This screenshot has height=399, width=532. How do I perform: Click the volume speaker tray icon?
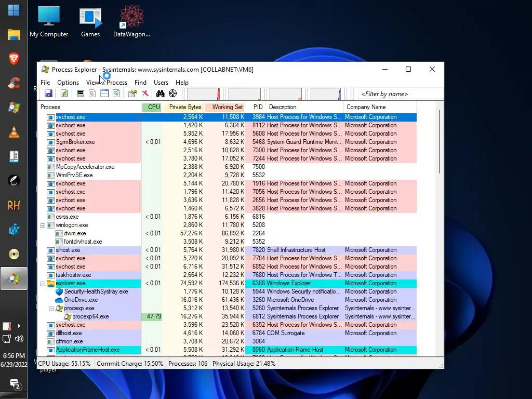coord(19,339)
